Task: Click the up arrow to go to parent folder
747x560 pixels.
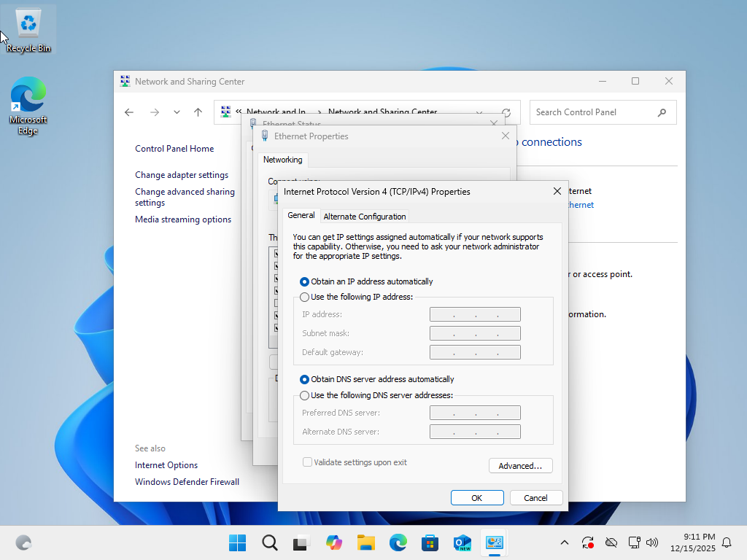Action: [198, 112]
